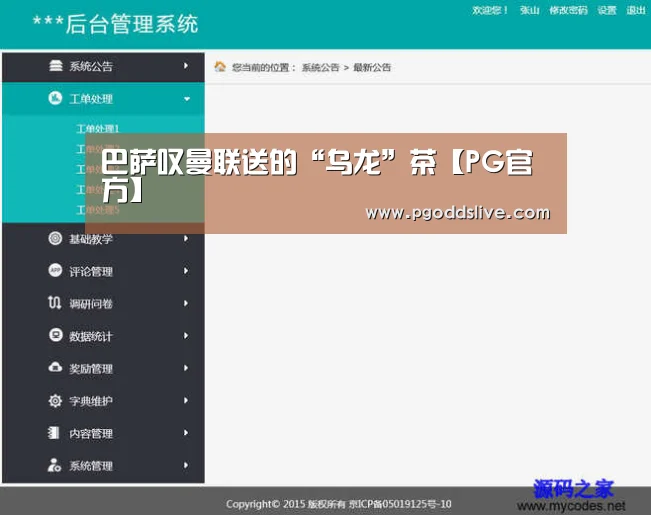The image size is (651, 515).
Task: Open the 内容管理 sidebar menu label
Action: coord(91,433)
